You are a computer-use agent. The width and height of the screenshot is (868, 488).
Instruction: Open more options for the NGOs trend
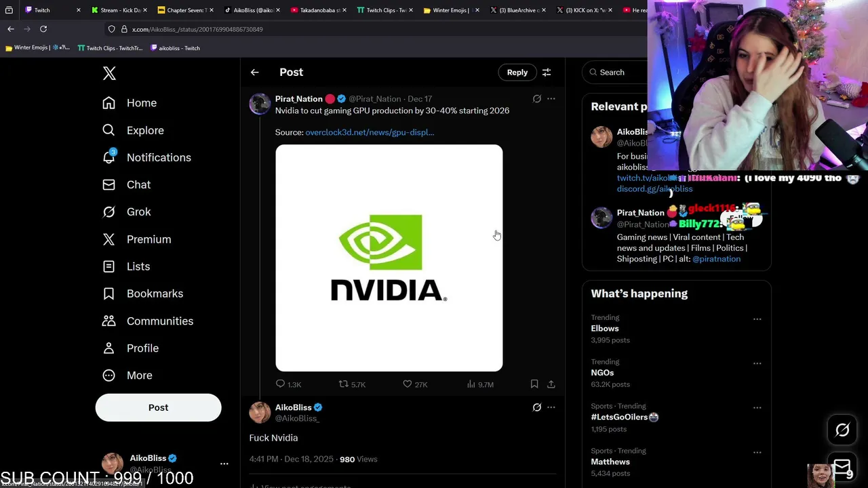pos(757,363)
